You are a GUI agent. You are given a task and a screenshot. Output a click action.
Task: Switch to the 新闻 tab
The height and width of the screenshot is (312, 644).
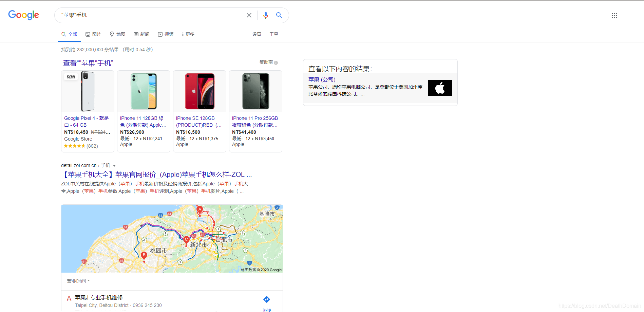pyautogui.click(x=141, y=34)
